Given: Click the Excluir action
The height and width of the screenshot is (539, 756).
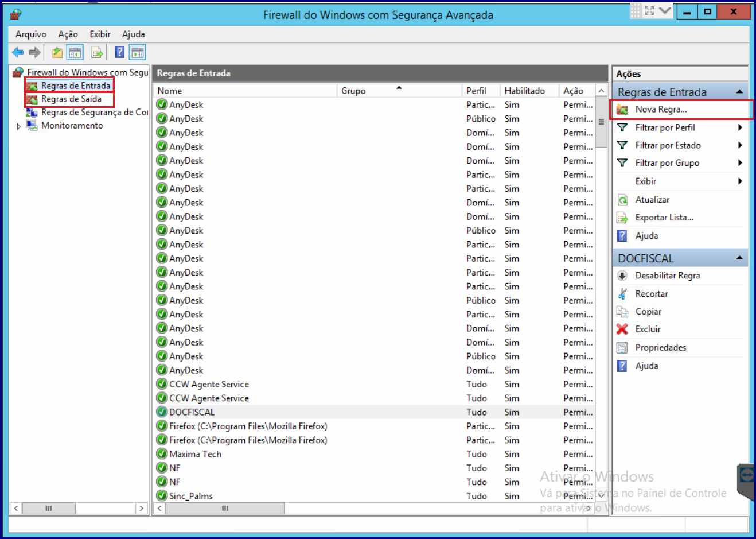Looking at the screenshot, I should (x=648, y=329).
